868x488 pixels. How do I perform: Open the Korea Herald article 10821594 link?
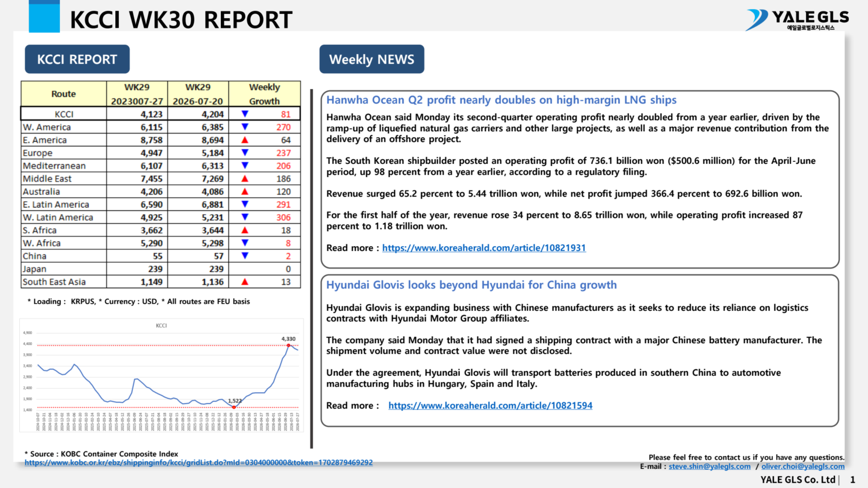(x=490, y=406)
